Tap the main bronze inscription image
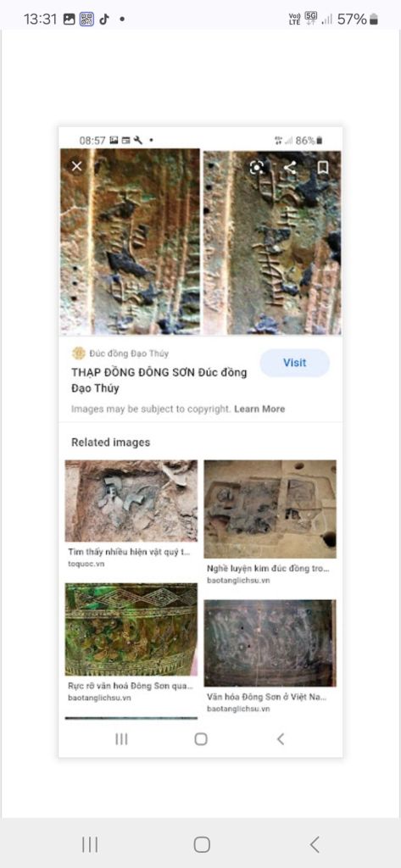 coord(200,242)
